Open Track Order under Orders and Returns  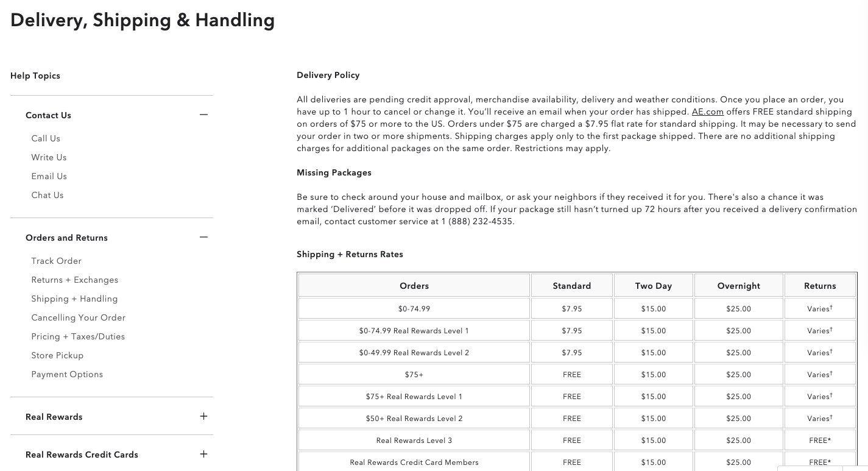coord(56,261)
